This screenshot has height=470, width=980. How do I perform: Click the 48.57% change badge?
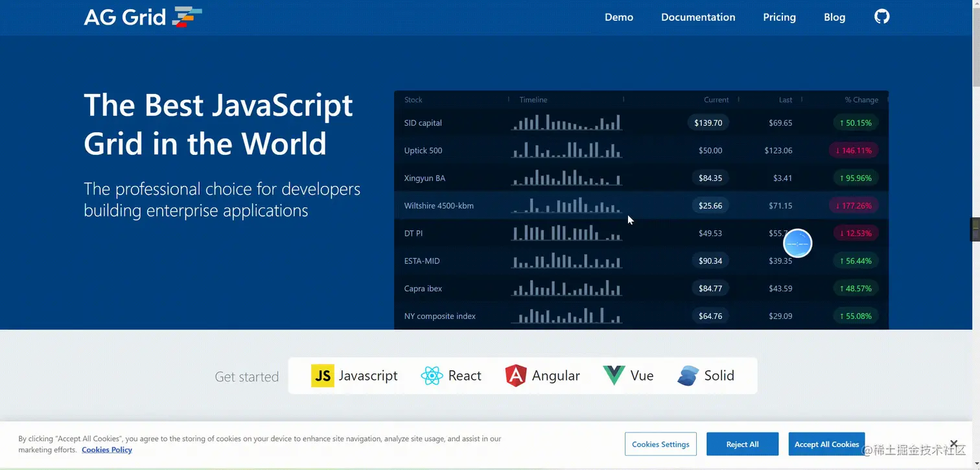(855, 288)
